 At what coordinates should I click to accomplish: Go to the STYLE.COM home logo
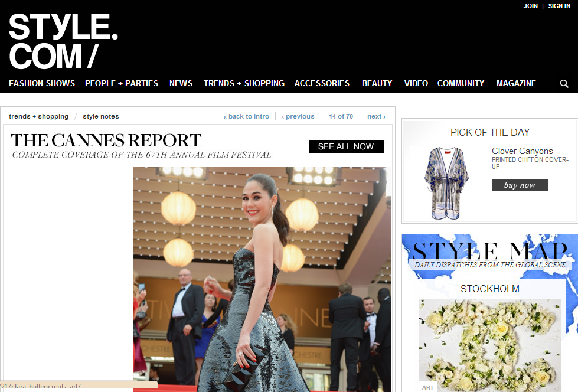pos(63,41)
